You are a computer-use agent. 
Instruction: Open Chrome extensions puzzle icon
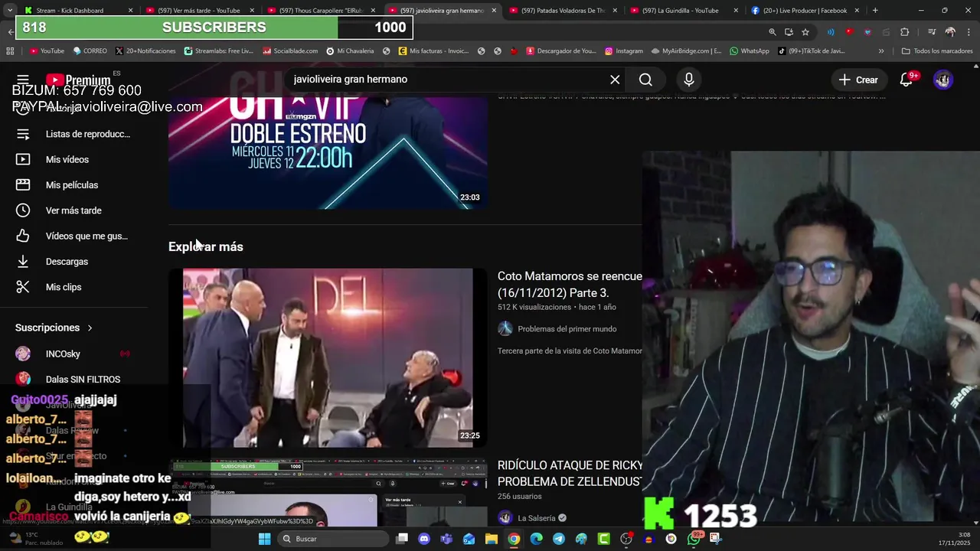click(x=904, y=31)
